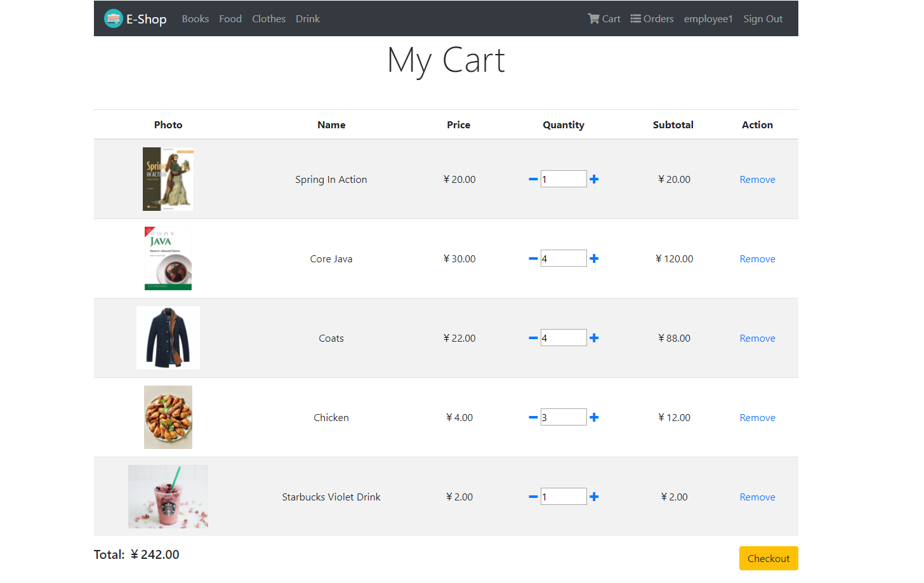
Task: Click E-Shop brand title text
Action: pyautogui.click(x=147, y=19)
